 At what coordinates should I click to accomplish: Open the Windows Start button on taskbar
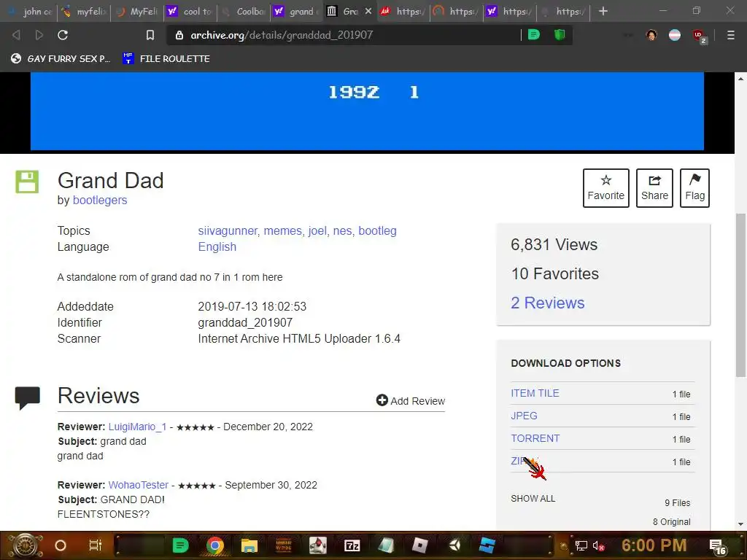25,545
